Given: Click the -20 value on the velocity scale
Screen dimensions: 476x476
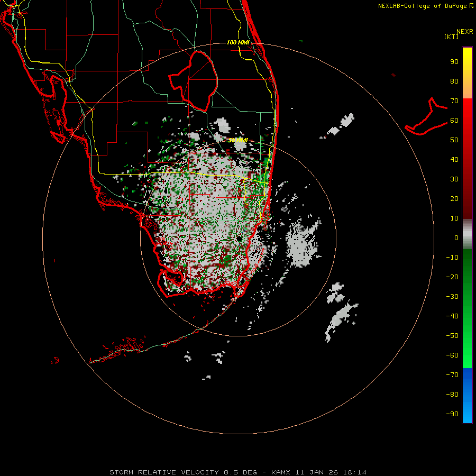Looking at the screenshot, I should coord(452,277).
